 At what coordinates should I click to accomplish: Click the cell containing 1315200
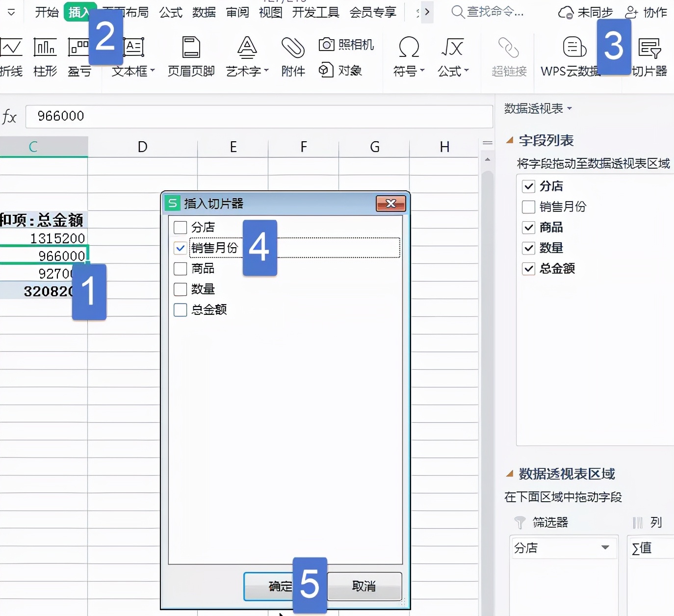coord(44,238)
